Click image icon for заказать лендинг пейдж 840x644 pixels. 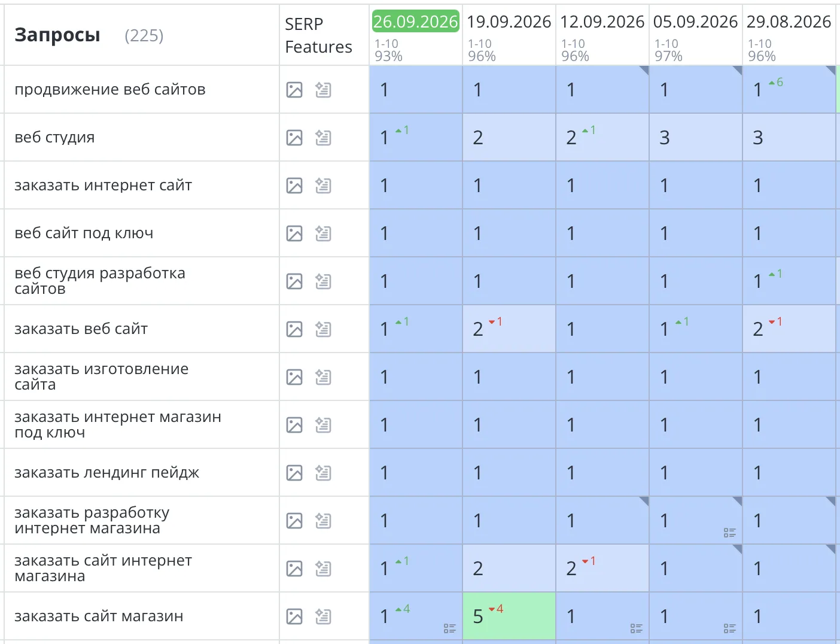pyautogui.click(x=294, y=473)
